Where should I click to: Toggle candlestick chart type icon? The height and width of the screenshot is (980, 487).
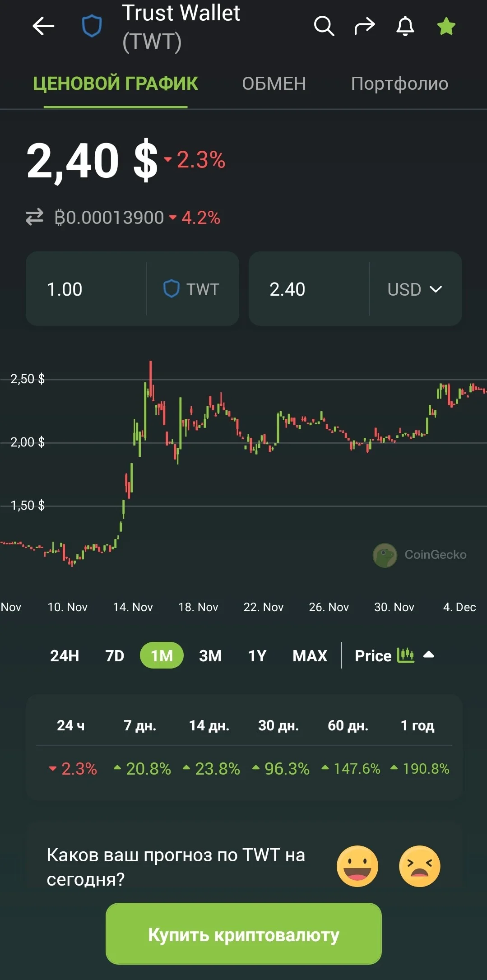click(x=405, y=655)
